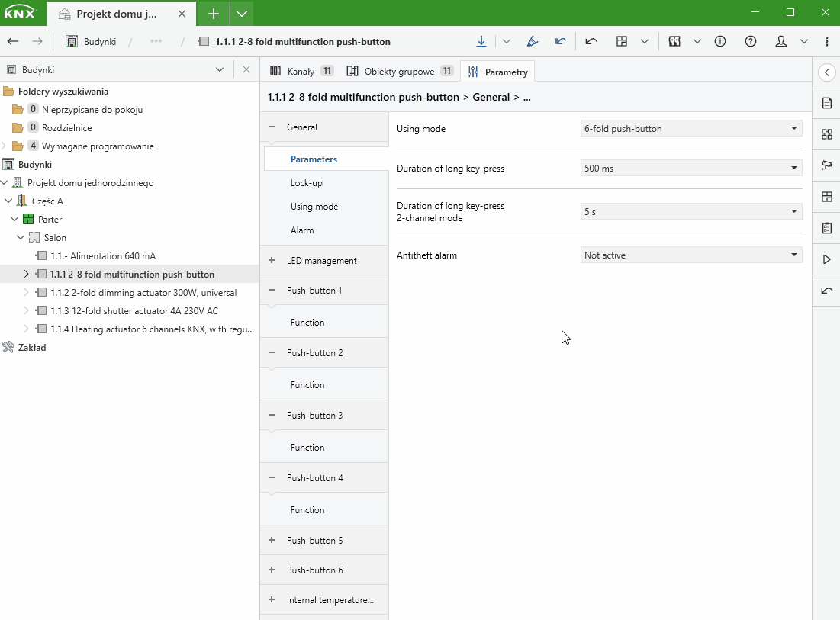Expand the Push-button 5 section

point(272,541)
